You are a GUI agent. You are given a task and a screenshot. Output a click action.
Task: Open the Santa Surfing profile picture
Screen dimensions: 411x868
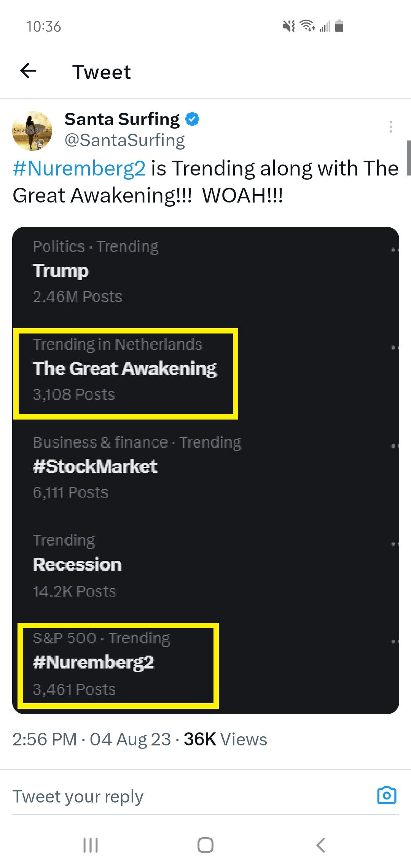click(32, 131)
